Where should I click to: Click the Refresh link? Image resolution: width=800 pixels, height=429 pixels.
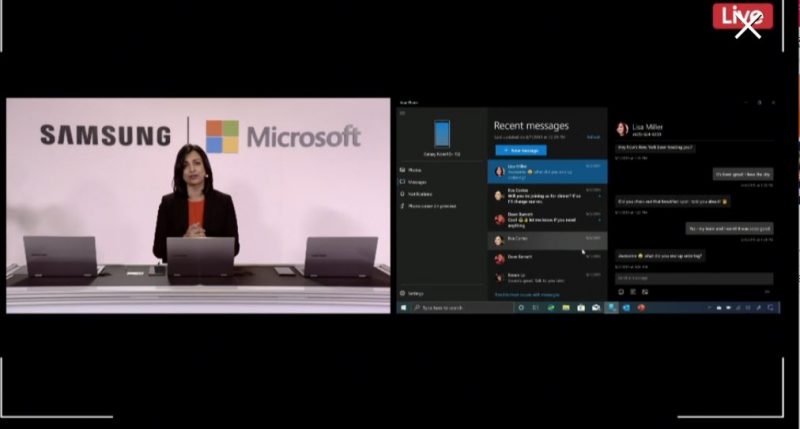pyautogui.click(x=593, y=137)
